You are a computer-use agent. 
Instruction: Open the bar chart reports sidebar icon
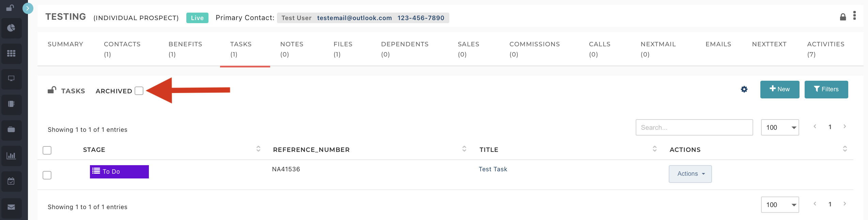point(11,156)
